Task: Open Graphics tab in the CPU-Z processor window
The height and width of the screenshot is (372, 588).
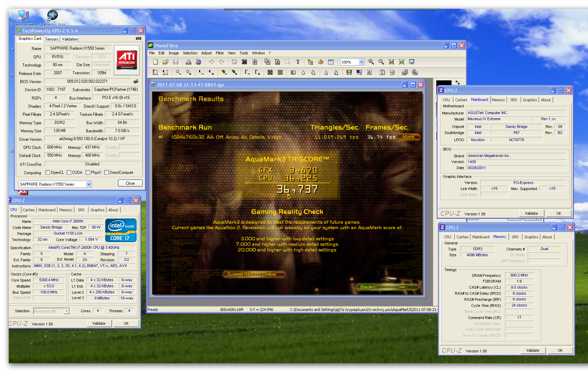Action: [97, 210]
